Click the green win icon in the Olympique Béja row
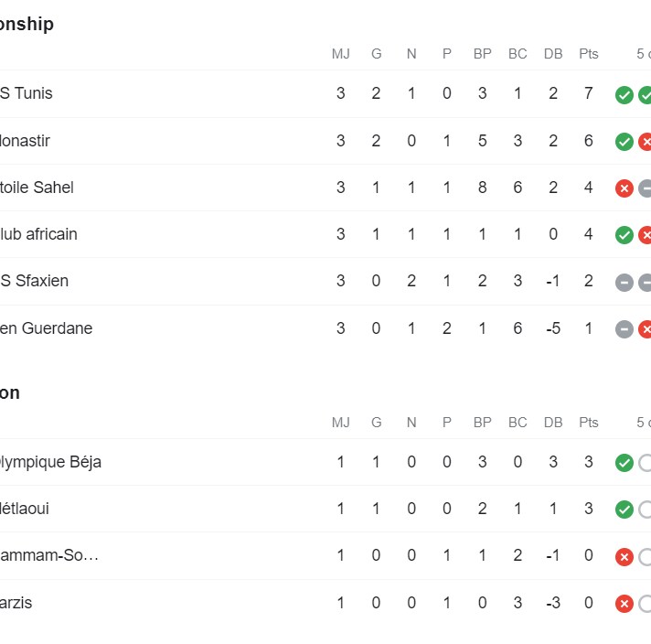This screenshot has height=644, width=651. coord(624,463)
